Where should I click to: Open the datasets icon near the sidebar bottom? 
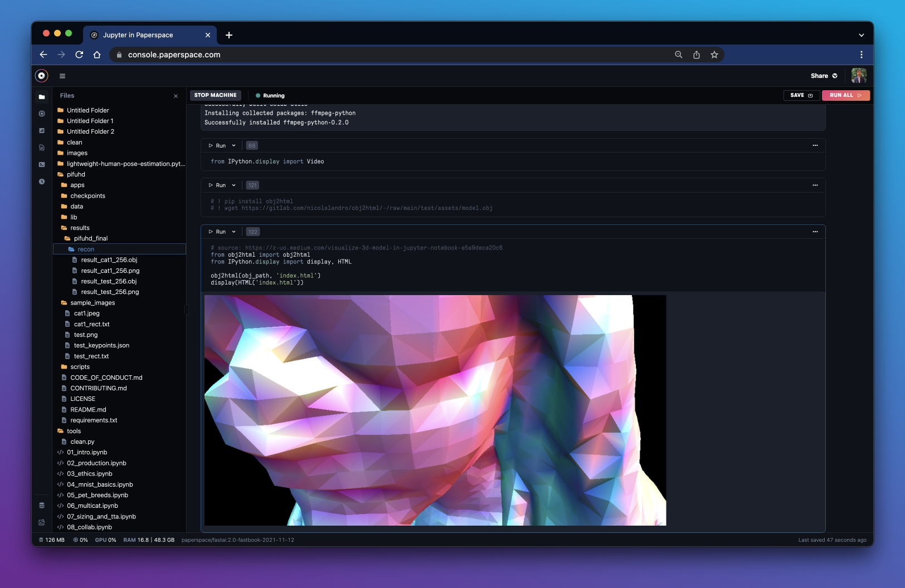[x=42, y=505]
